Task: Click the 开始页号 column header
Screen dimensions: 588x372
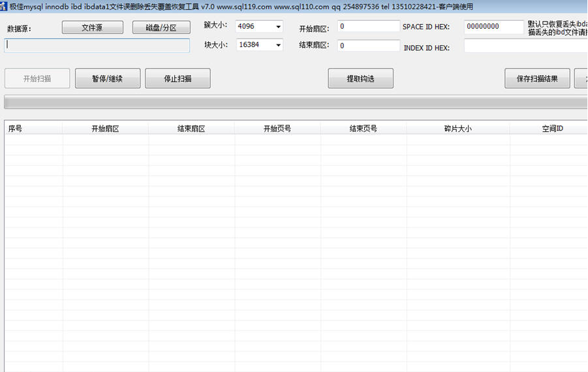Action: [277, 129]
